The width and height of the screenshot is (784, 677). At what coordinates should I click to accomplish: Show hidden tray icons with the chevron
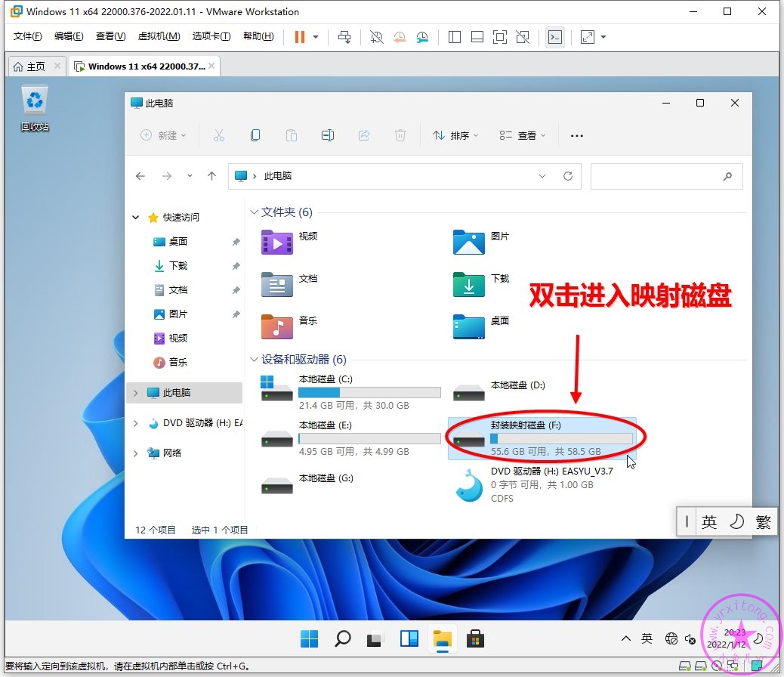pos(626,638)
